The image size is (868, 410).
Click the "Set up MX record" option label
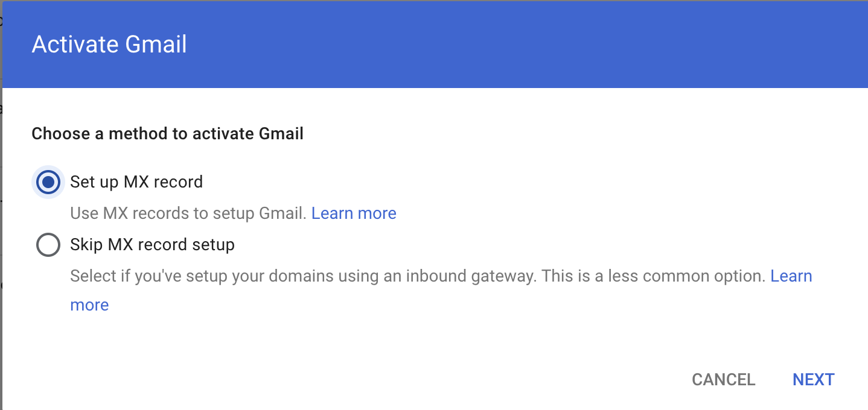click(x=136, y=181)
